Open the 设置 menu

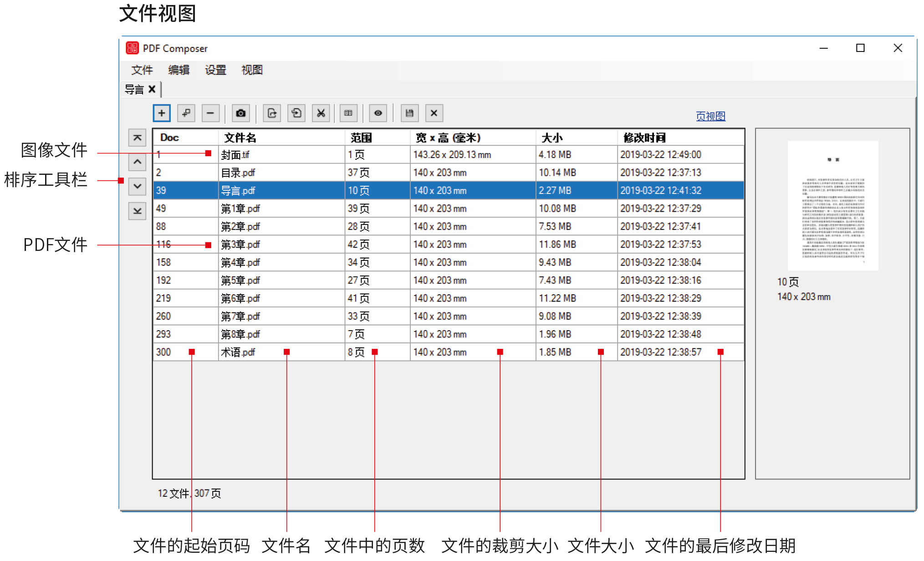(215, 70)
